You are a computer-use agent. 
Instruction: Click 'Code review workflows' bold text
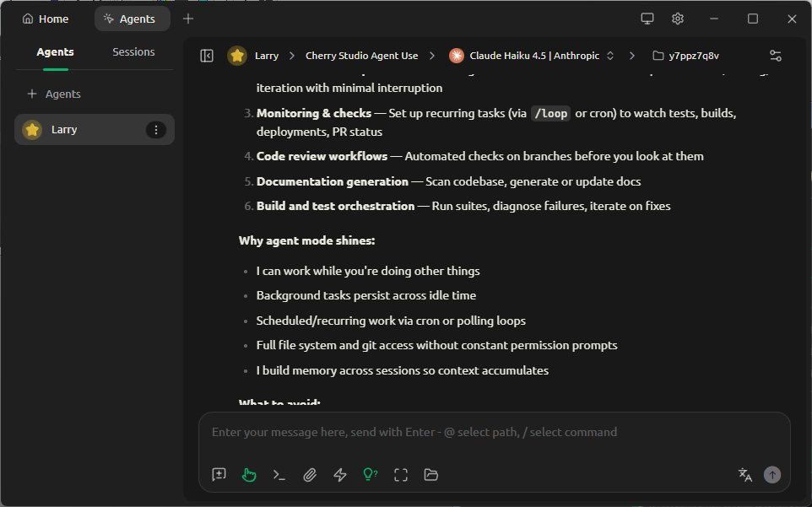[322, 156]
